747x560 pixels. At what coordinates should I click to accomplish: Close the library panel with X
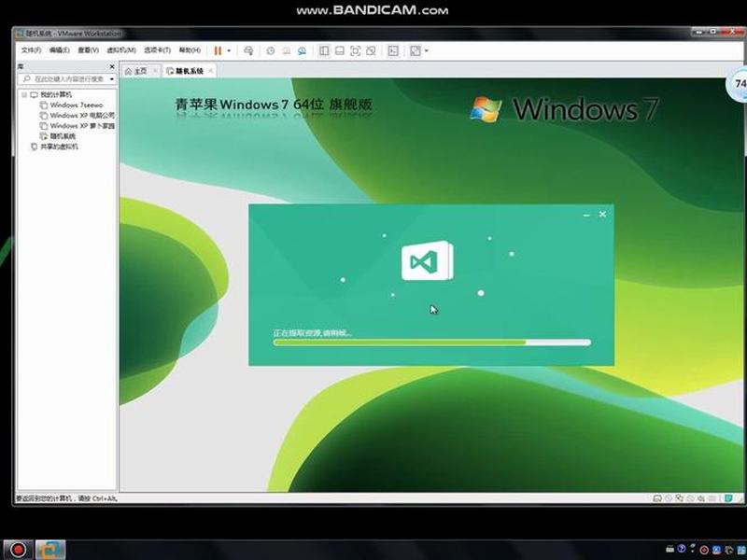(x=112, y=66)
